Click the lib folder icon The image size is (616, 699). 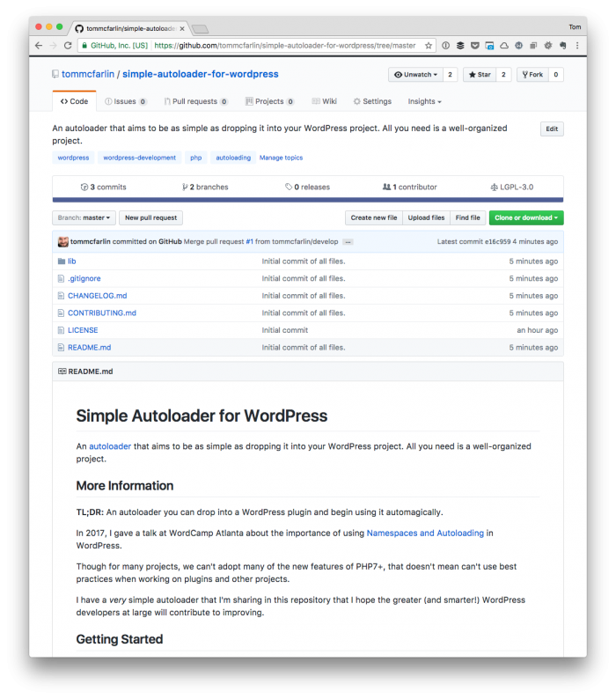point(61,261)
